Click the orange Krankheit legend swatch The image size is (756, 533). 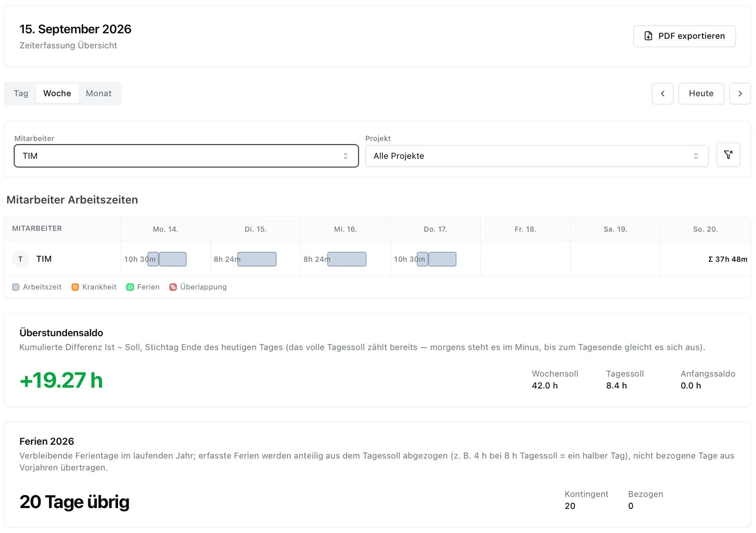tap(75, 287)
